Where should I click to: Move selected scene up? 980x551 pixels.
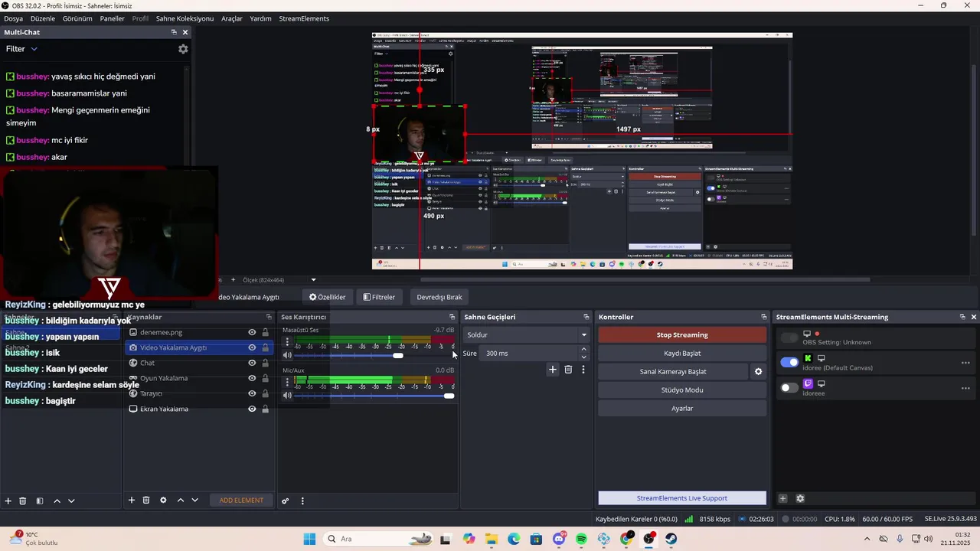click(57, 500)
